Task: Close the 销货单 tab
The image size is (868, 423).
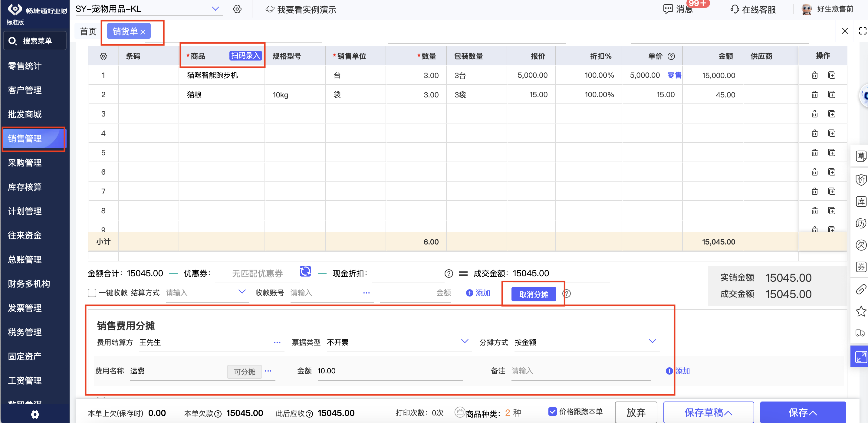Action: pyautogui.click(x=143, y=32)
